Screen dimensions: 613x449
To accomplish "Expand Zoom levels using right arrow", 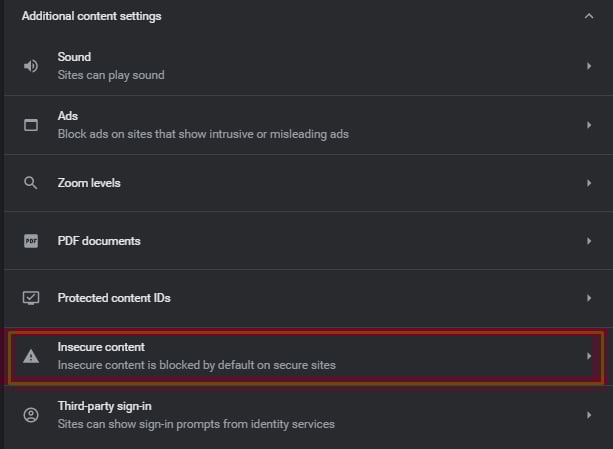I will tap(589, 183).
